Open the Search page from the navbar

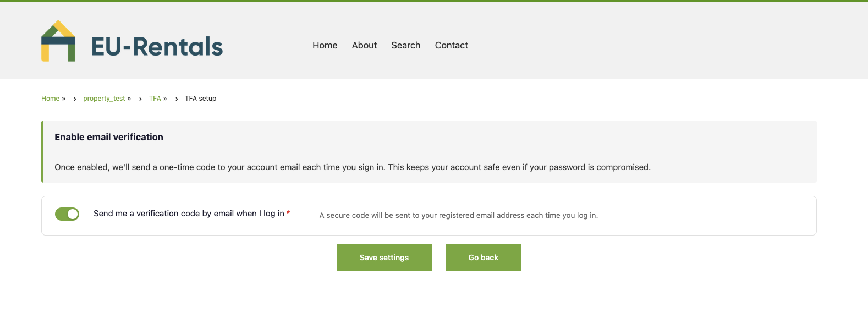pyautogui.click(x=406, y=45)
